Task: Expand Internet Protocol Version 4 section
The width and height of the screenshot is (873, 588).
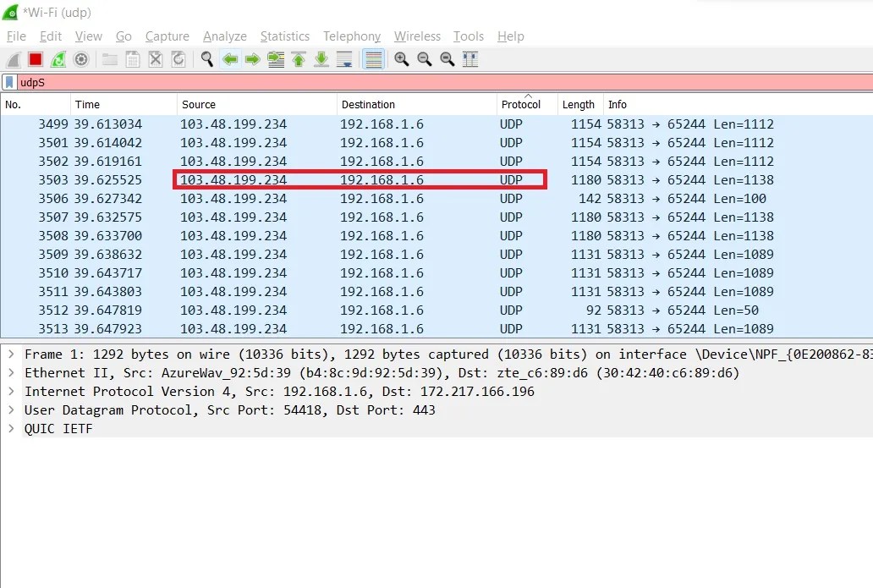Action: point(11,392)
